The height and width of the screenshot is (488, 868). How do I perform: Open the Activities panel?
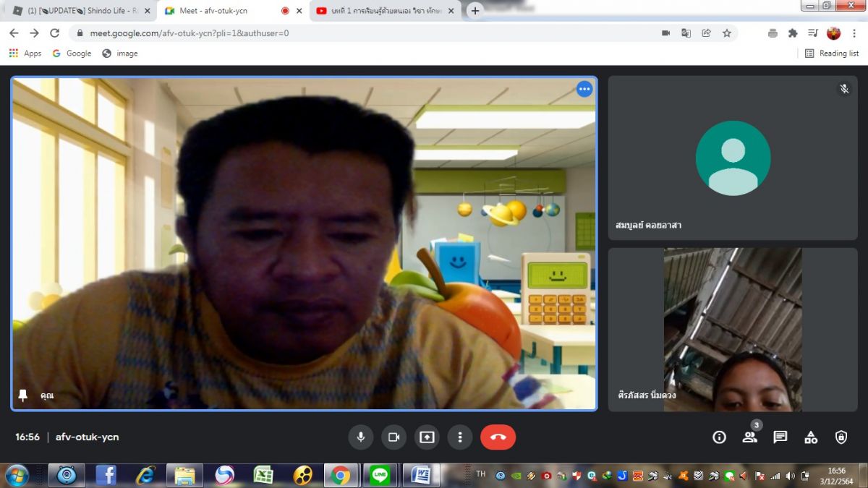coord(811,437)
